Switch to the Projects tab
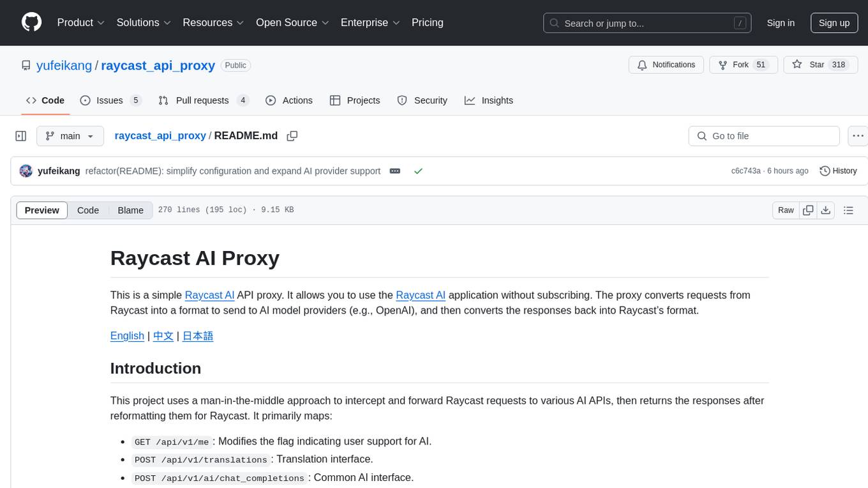 [x=355, y=100]
